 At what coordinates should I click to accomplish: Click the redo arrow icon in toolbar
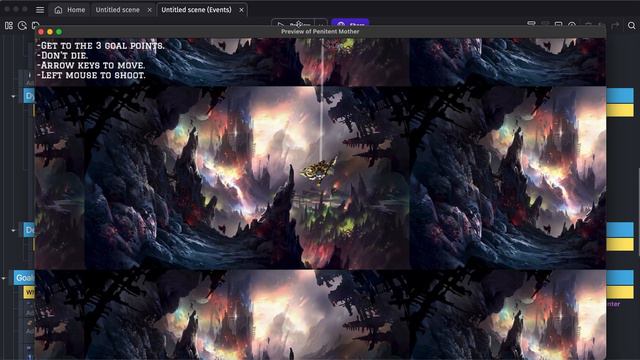[x=615, y=26]
